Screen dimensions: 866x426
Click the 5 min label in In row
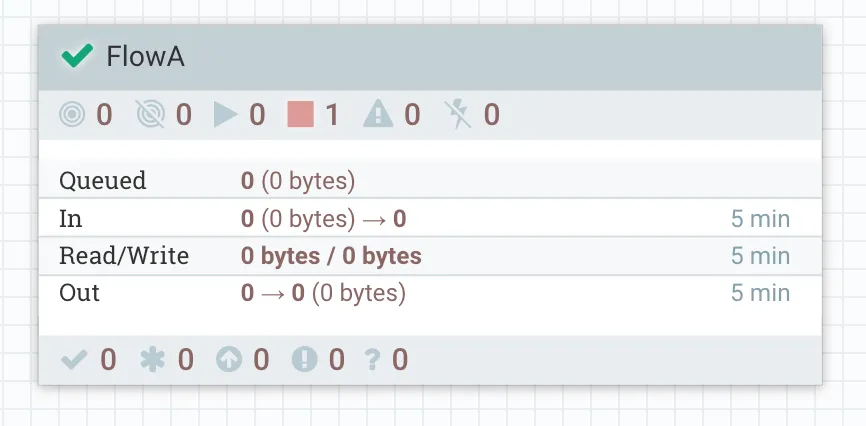pos(760,219)
